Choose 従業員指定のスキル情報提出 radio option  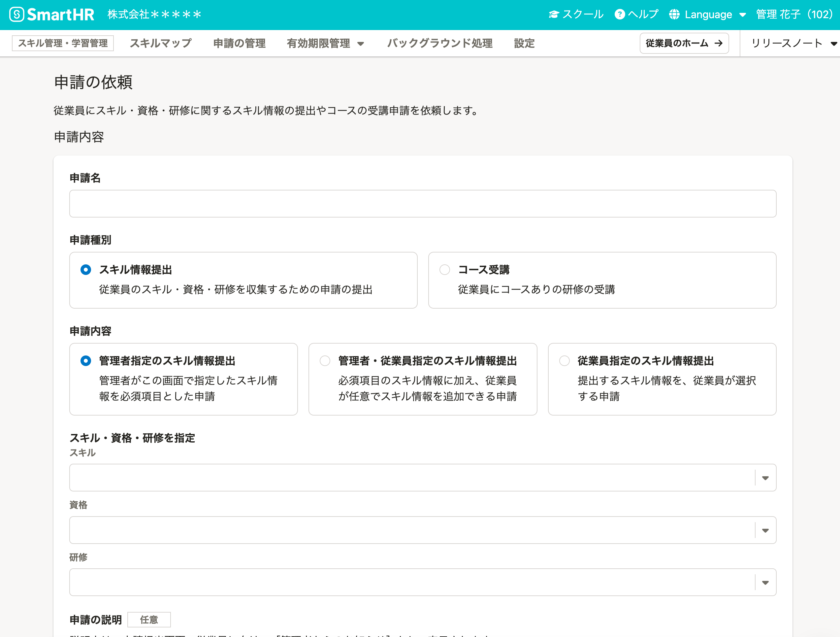564,361
